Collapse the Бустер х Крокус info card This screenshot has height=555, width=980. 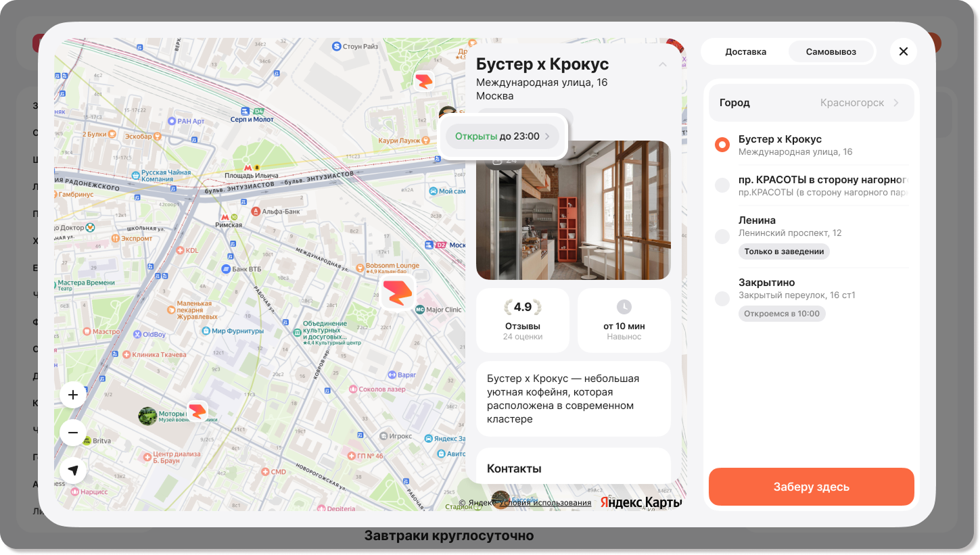[663, 64]
